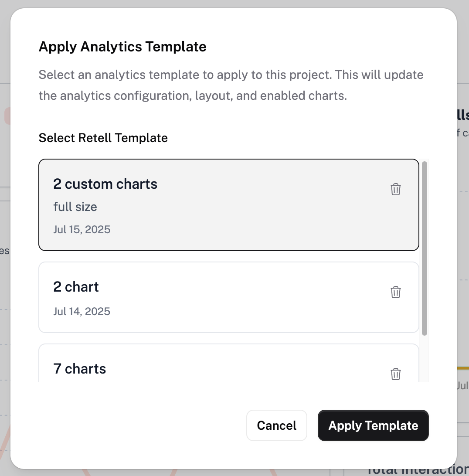Click the "Jul 15, 2025" date
The height and width of the screenshot is (476, 469).
[x=82, y=229]
